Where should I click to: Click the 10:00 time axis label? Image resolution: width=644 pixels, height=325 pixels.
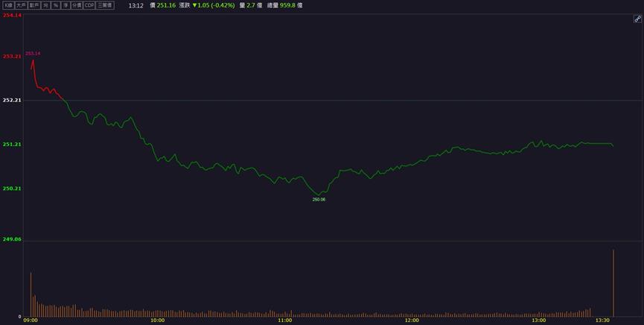[x=157, y=320]
